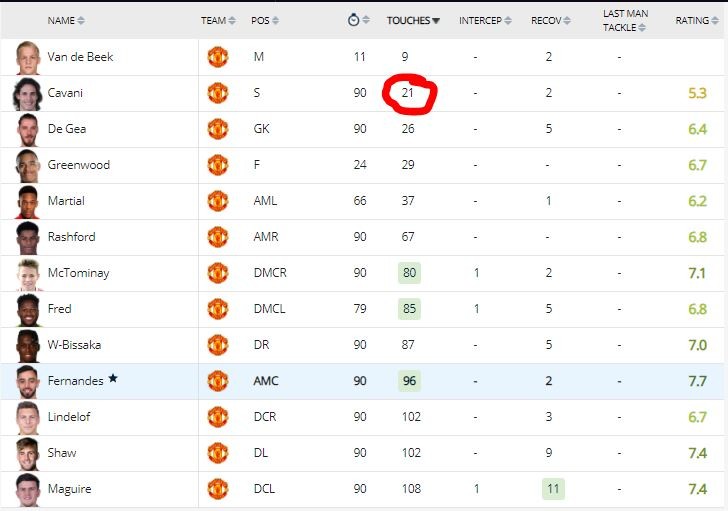The image size is (728, 511).
Task: Click Greenwood's team crest icon
Action: tap(217, 165)
